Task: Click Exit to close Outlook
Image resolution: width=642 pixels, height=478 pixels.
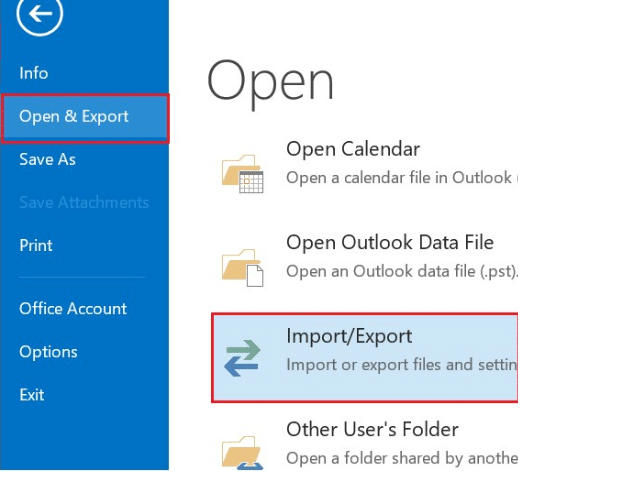Action: click(x=32, y=395)
